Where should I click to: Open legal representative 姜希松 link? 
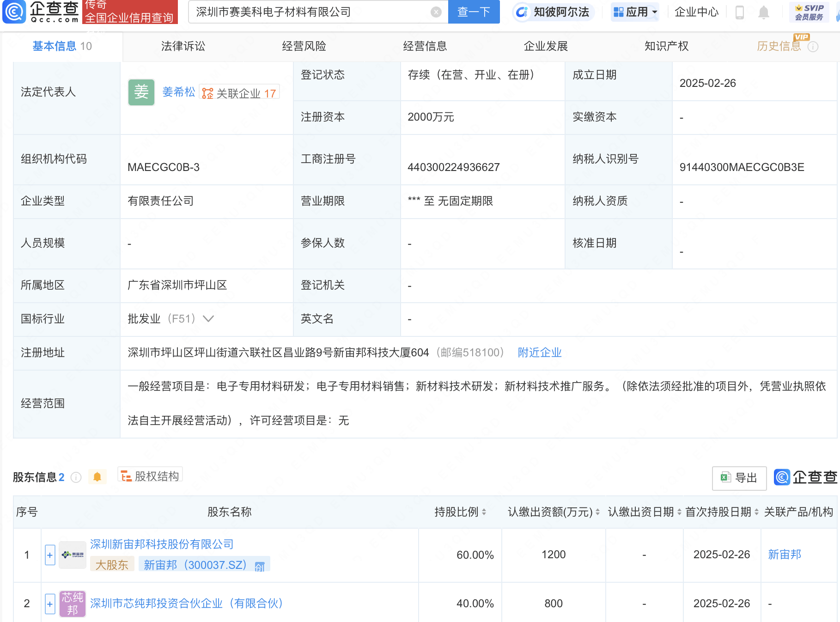(179, 92)
